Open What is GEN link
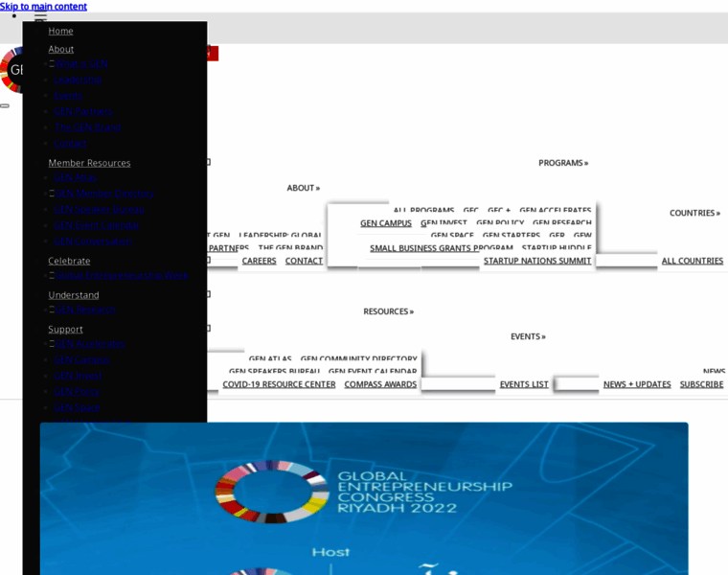Image resolution: width=728 pixels, height=575 pixels. tap(81, 63)
